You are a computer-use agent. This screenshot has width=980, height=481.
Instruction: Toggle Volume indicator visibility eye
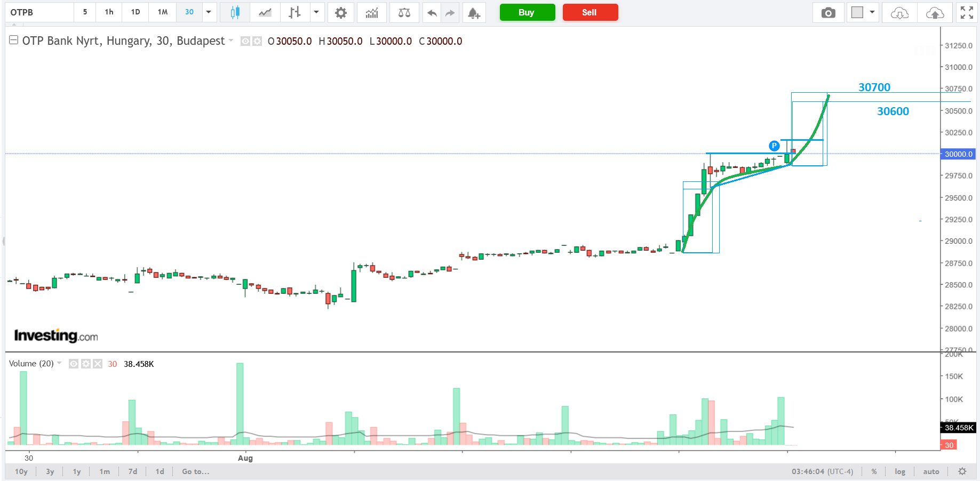(x=74, y=364)
